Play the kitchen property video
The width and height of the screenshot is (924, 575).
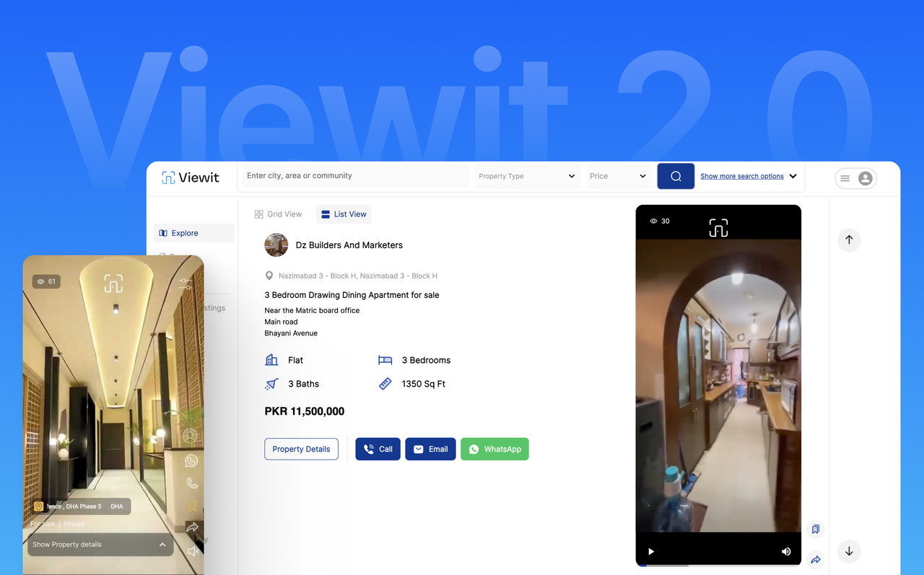click(651, 552)
